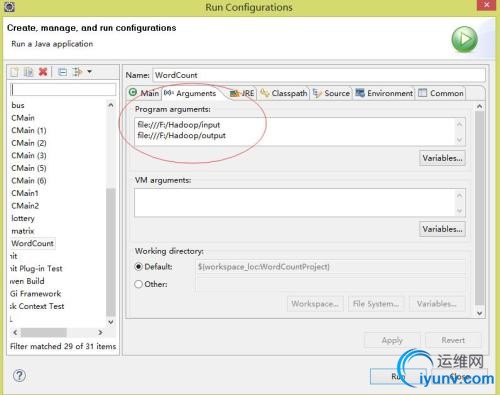Delete selected configuration with red X
This screenshot has width=500, height=395.
point(43,72)
